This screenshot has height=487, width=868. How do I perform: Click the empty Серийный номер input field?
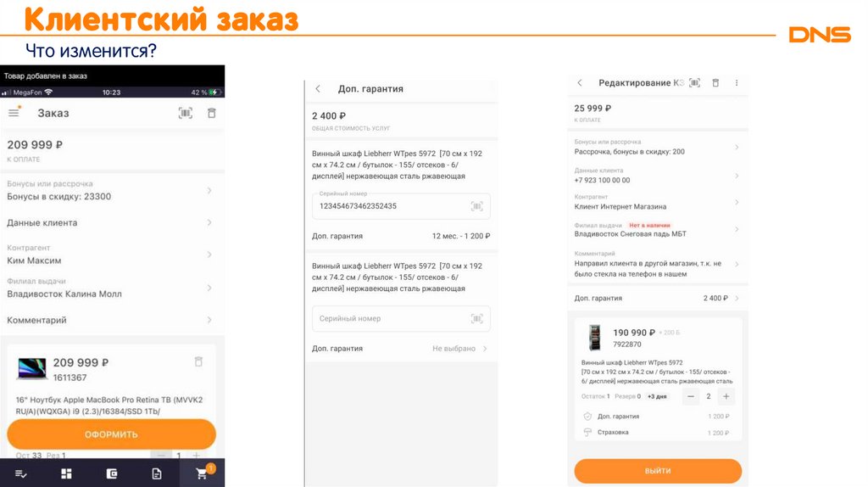click(390, 318)
